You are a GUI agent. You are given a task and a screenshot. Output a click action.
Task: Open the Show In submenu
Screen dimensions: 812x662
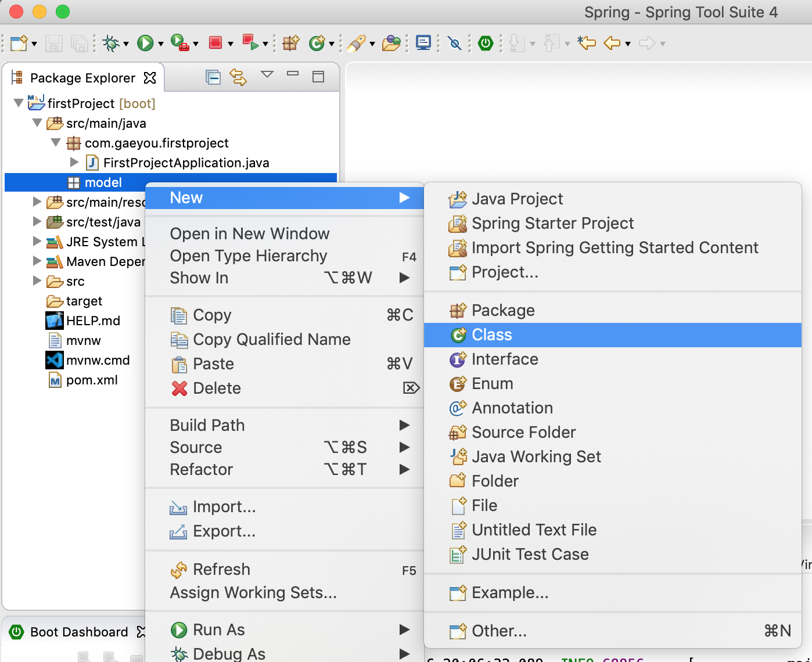pos(285,278)
